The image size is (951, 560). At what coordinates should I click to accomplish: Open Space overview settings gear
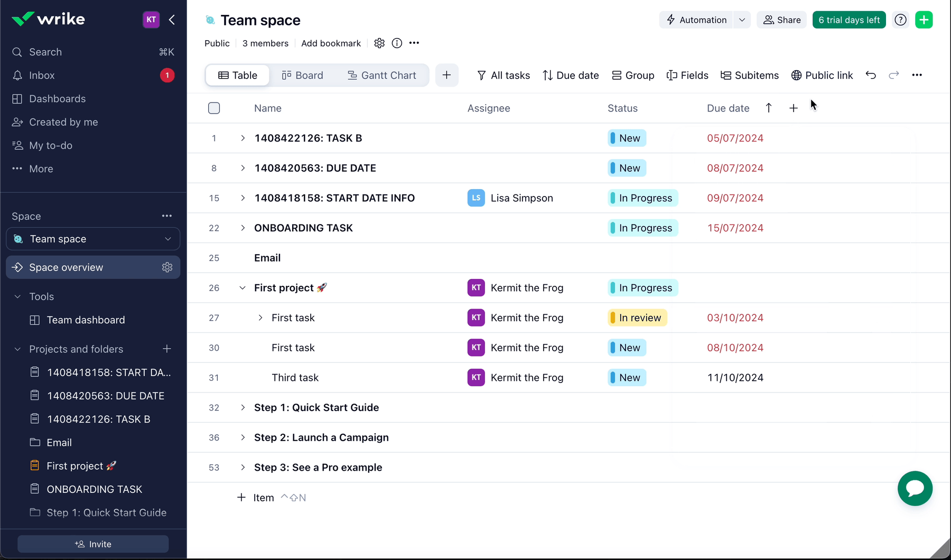click(x=167, y=267)
